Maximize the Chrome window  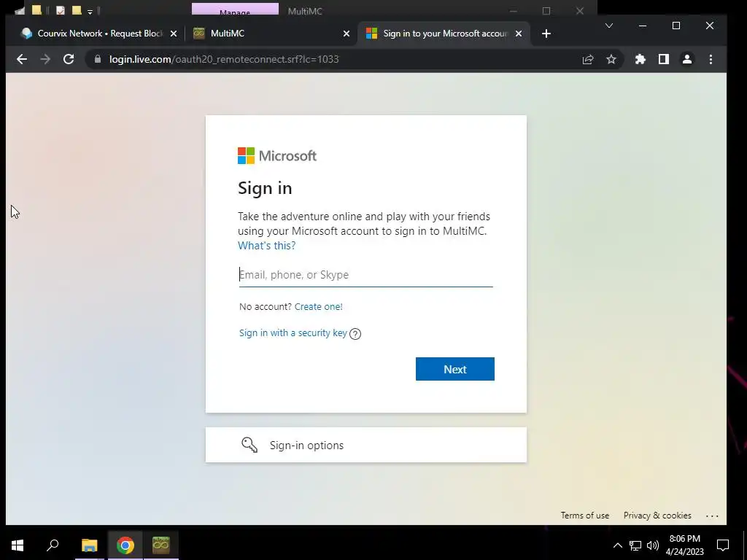(x=676, y=26)
